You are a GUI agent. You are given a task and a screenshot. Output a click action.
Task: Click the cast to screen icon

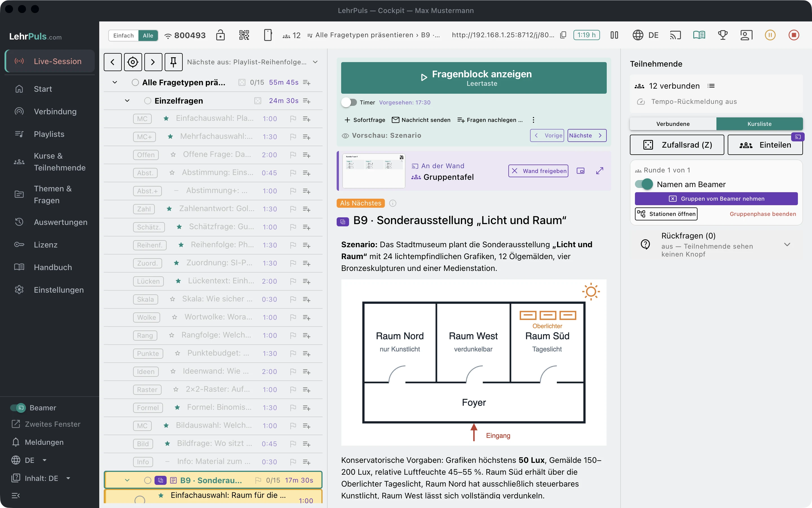[x=676, y=35]
